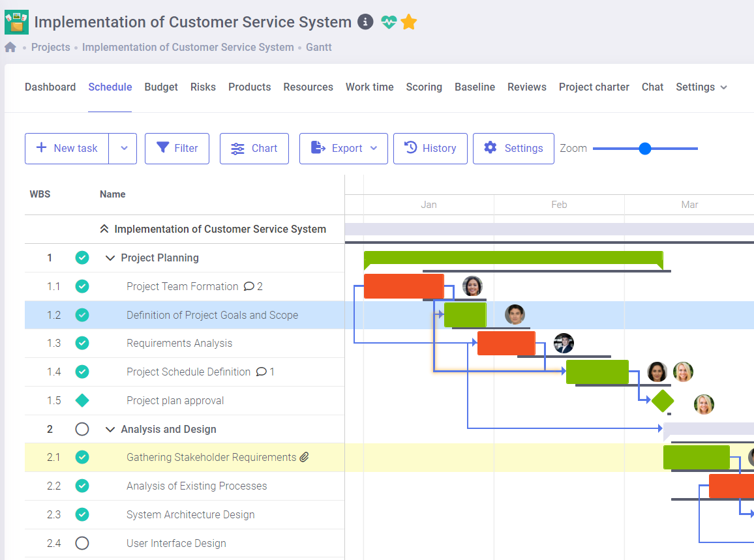Open project info via the i icon
Screen dimensions: 754x560
pos(365,22)
